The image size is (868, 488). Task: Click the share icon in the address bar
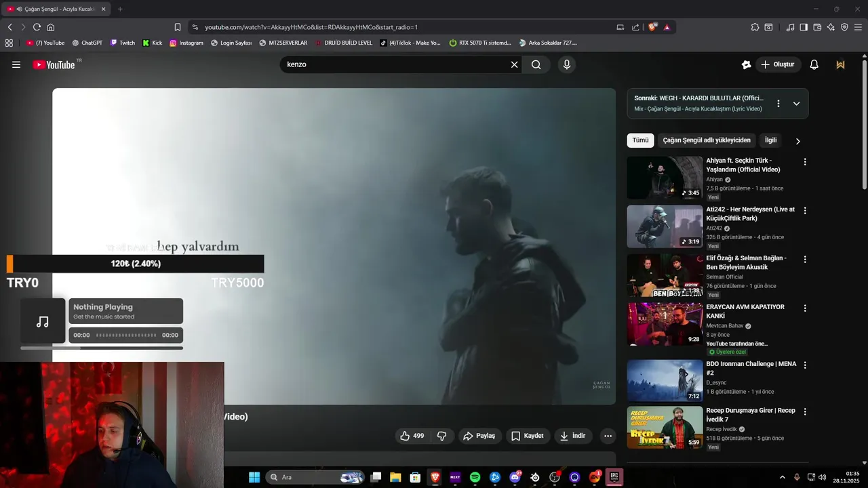click(x=635, y=27)
